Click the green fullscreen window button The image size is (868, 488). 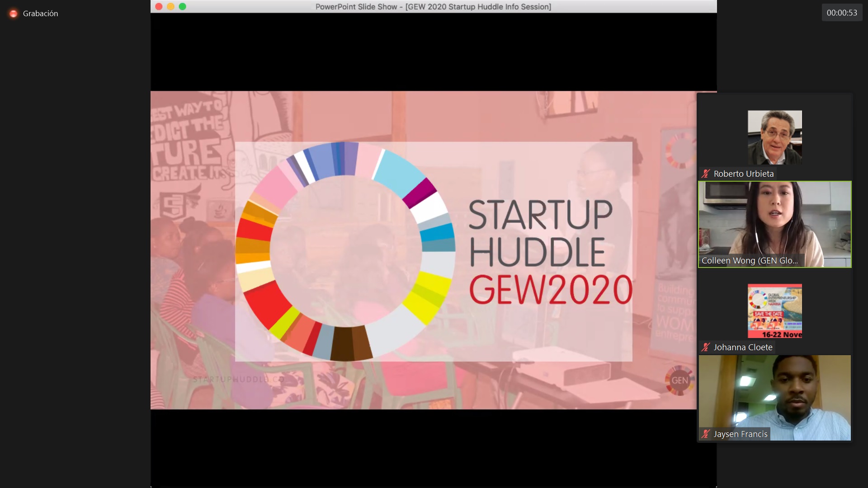[x=183, y=6]
